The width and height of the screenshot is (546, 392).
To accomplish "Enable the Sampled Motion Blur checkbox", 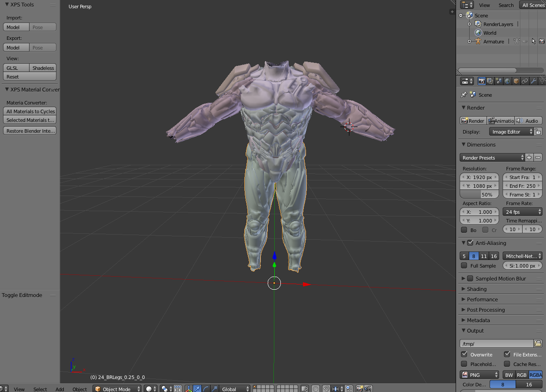I will pos(470,278).
